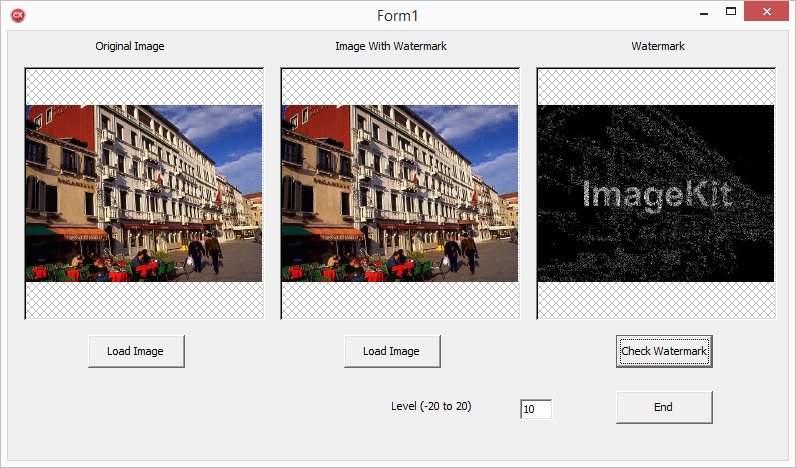Click the 'Level (-20 to 20)' label
The height and width of the screenshot is (468, 796).
point(431,406)
